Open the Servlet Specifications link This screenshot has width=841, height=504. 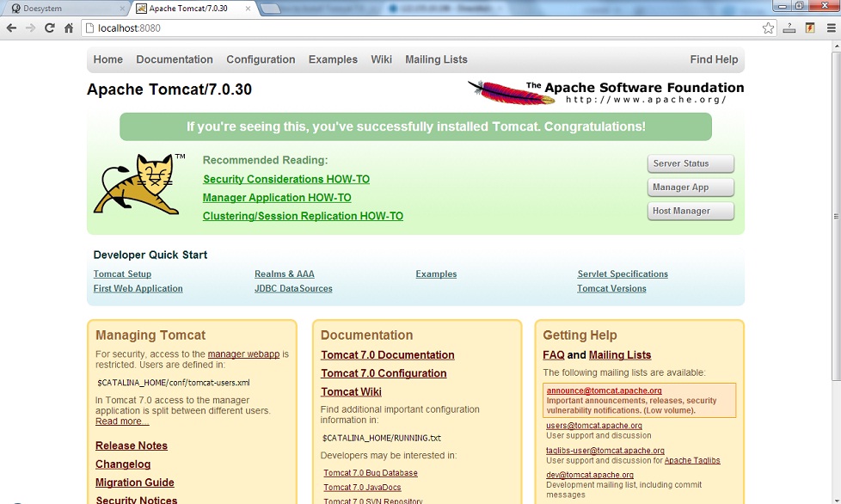[623, 274]
